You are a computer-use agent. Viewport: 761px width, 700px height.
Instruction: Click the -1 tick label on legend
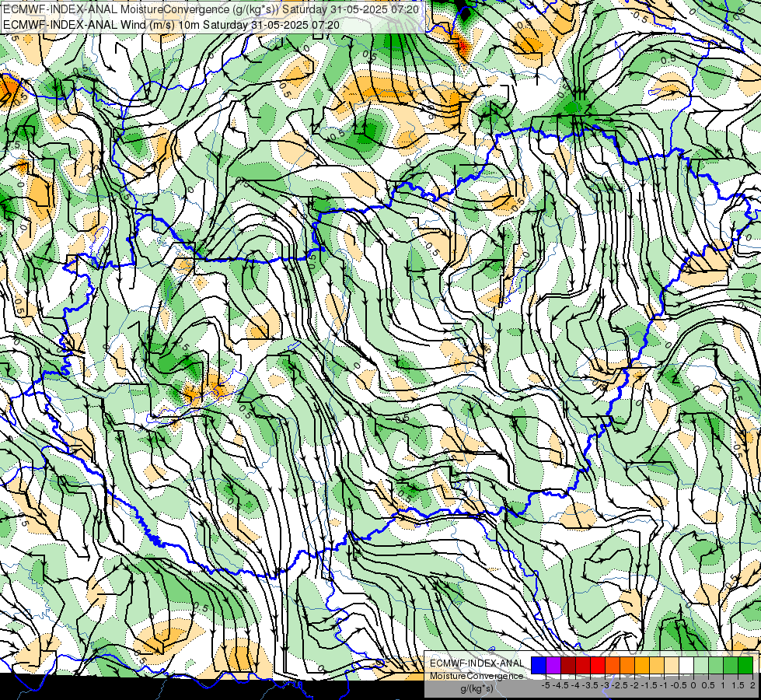pyautogui.click(x=664, y=685)
